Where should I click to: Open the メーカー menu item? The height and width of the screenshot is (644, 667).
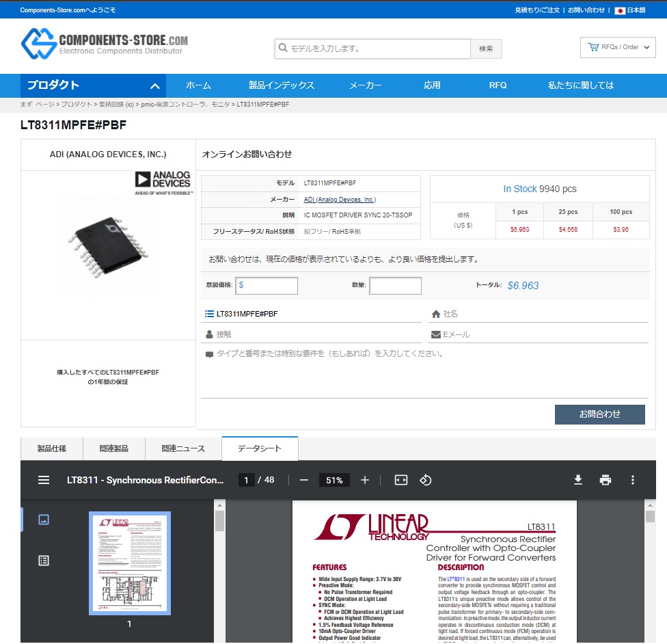[x=366, y=85]
